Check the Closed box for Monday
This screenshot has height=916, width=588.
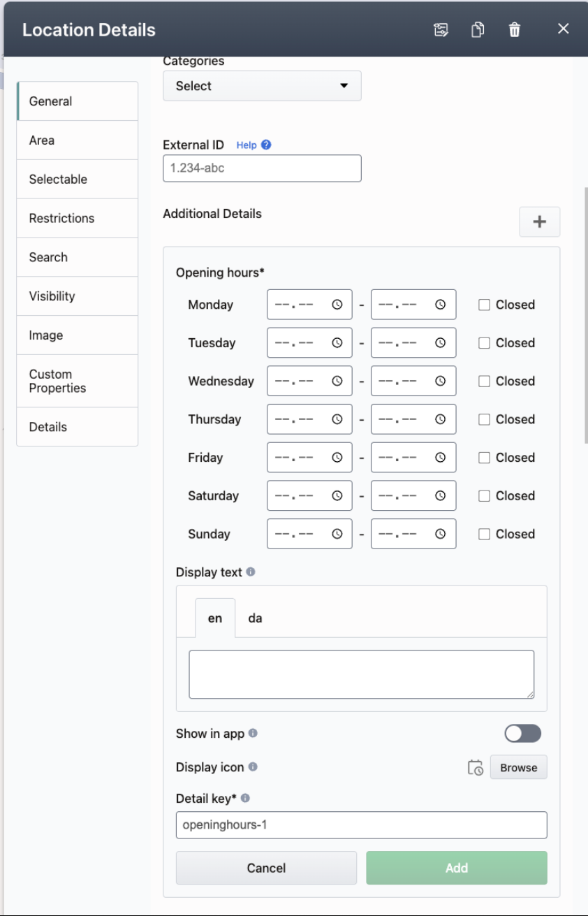click(484, 305)
